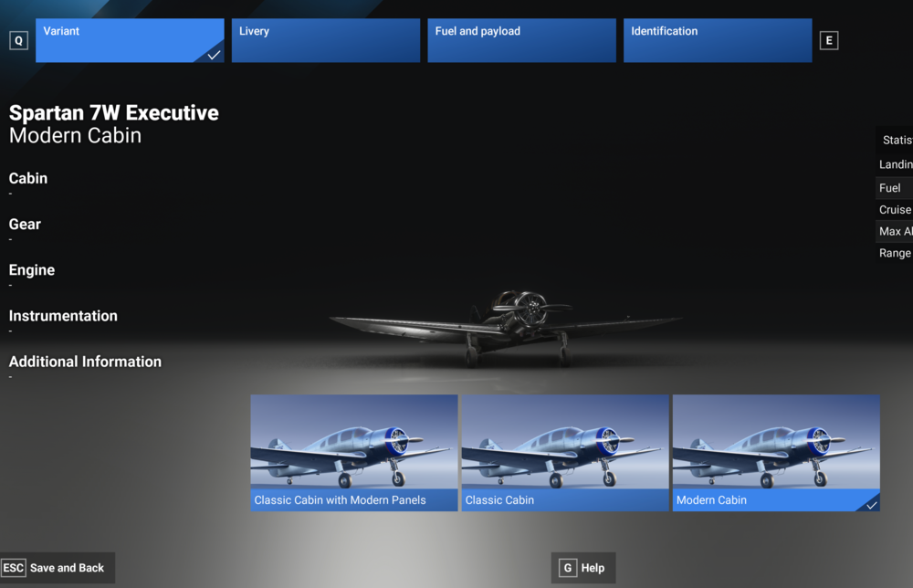Select the Classic Cabin variant thumbnail

[564, 452]
